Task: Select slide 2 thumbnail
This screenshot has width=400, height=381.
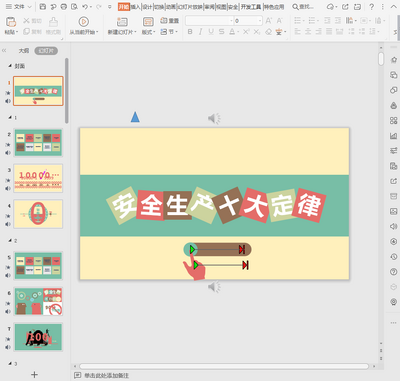Action: click(x=38, y=143)
